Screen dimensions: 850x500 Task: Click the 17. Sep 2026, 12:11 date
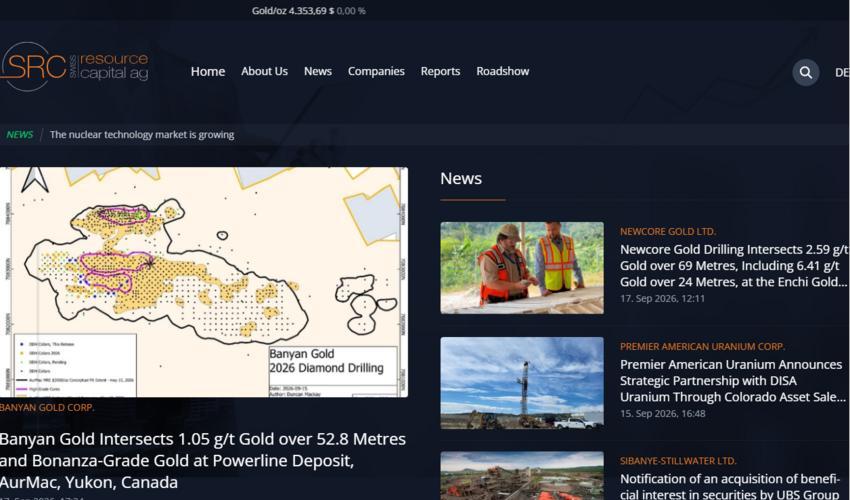tap(662, 298)
